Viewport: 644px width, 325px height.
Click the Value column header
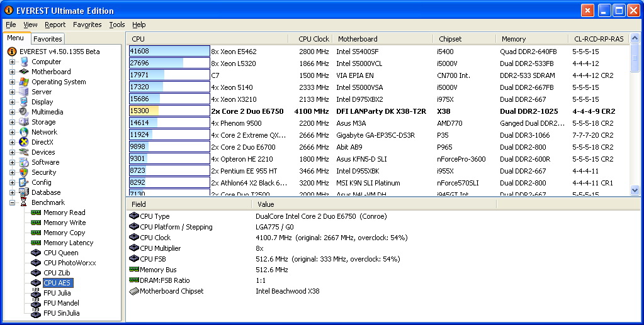[374, 204]
